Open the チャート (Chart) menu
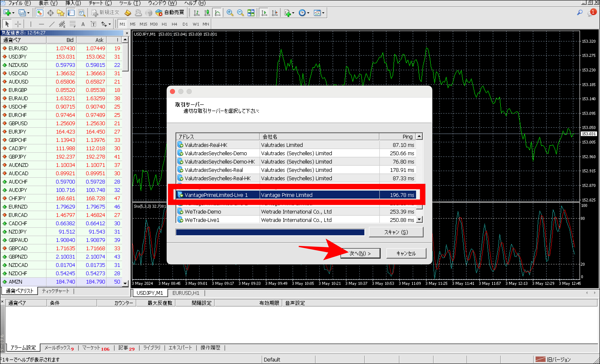Screen dimensions: 600x364 click(100, 3)
